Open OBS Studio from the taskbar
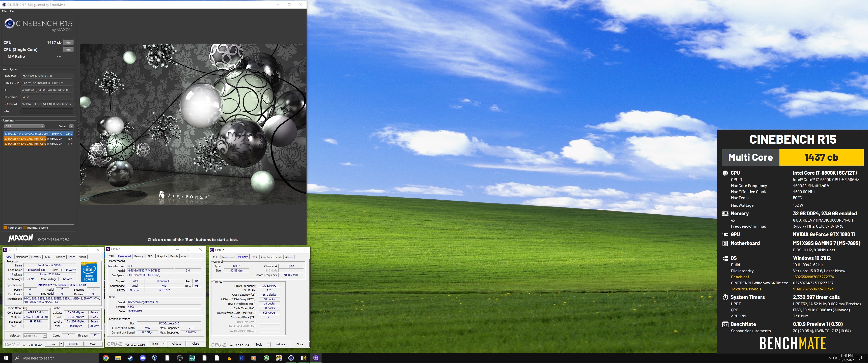The image size is (868, 363). tap(180, 358)
